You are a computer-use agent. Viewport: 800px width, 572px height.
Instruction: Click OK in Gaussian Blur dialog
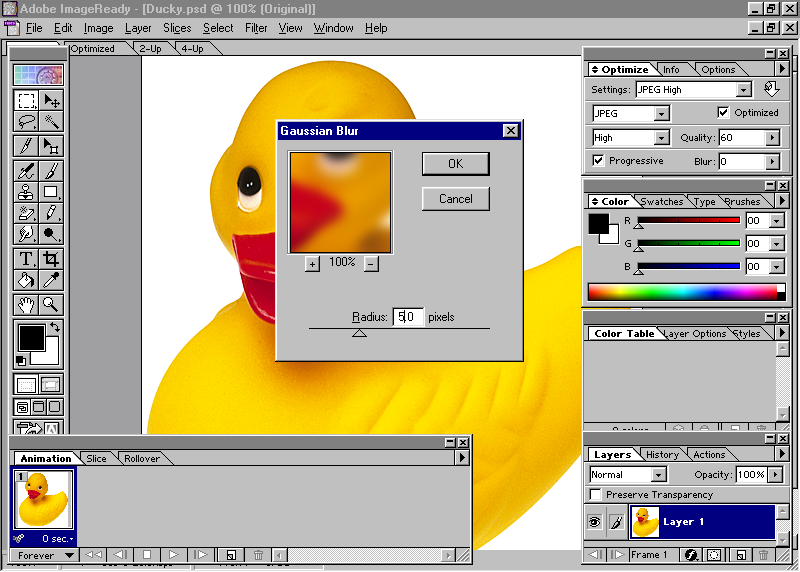[456, 164]
